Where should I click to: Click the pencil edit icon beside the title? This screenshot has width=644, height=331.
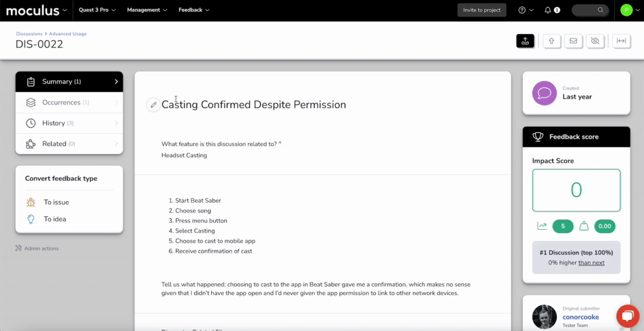[153, 105]
